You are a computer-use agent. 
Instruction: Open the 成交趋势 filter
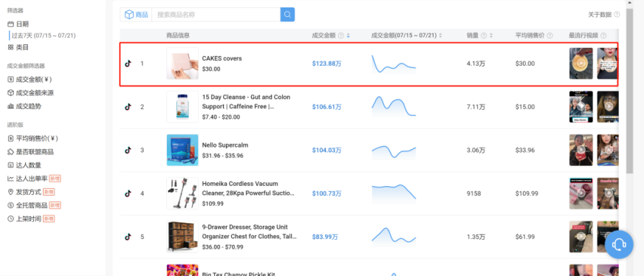click(x=24, y=106)
